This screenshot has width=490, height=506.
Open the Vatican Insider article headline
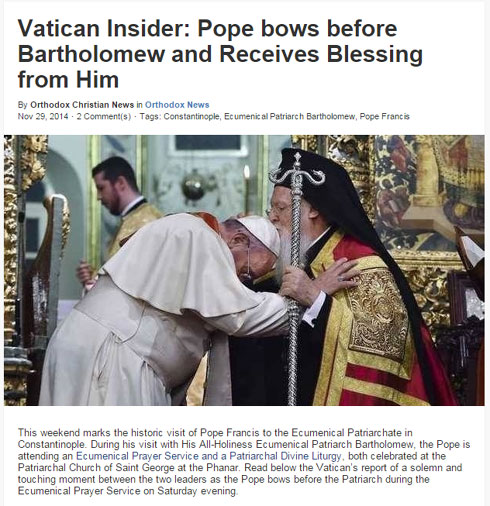pyautogui.click(x=220, y=54)
